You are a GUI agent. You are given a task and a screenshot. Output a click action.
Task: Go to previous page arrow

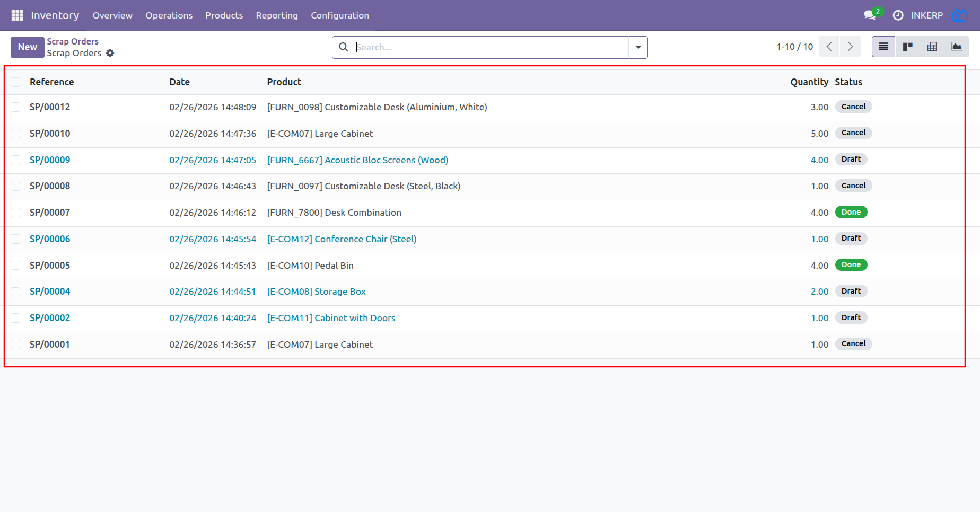(x=829, y=47)
